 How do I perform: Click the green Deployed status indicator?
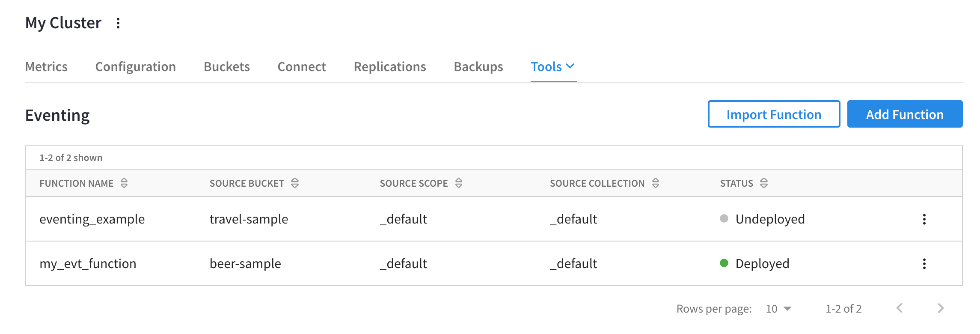point(724,263)
